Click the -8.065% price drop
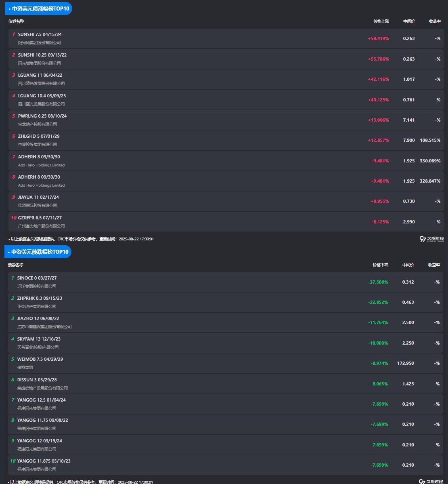This screenshot has height=484, width=448. [379, 384]
